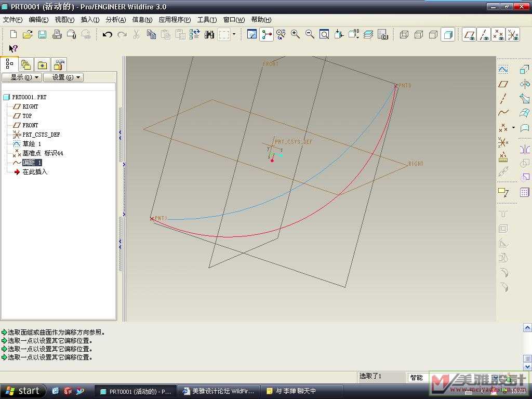Image resolution: width=532 pixels, height=399 pixels.
Task: Regenerate the model
Action: (195, 34)
